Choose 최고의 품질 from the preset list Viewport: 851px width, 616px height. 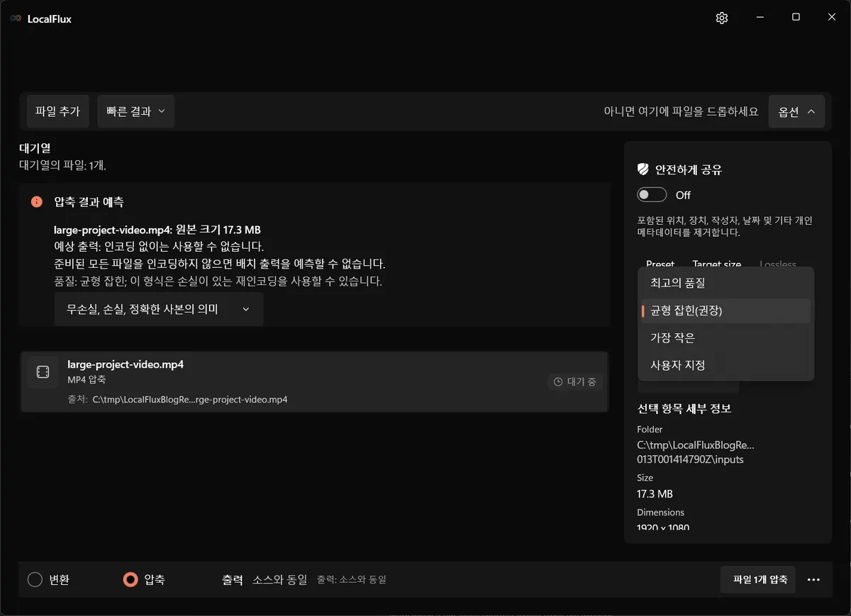725,283
